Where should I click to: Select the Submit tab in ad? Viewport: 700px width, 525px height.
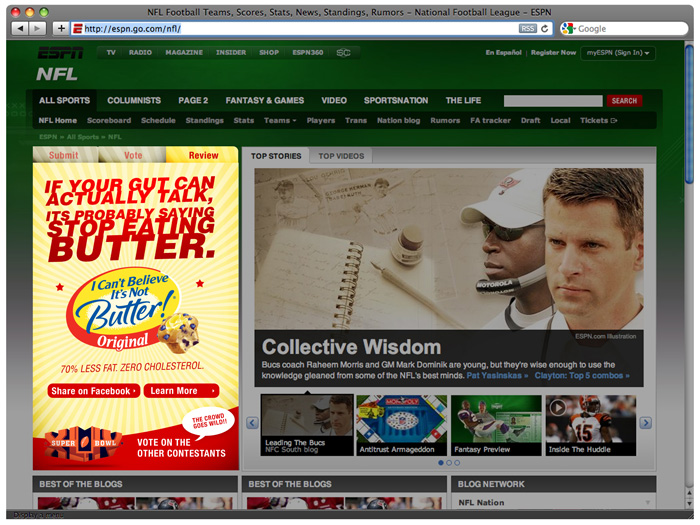tap(64, 155)
